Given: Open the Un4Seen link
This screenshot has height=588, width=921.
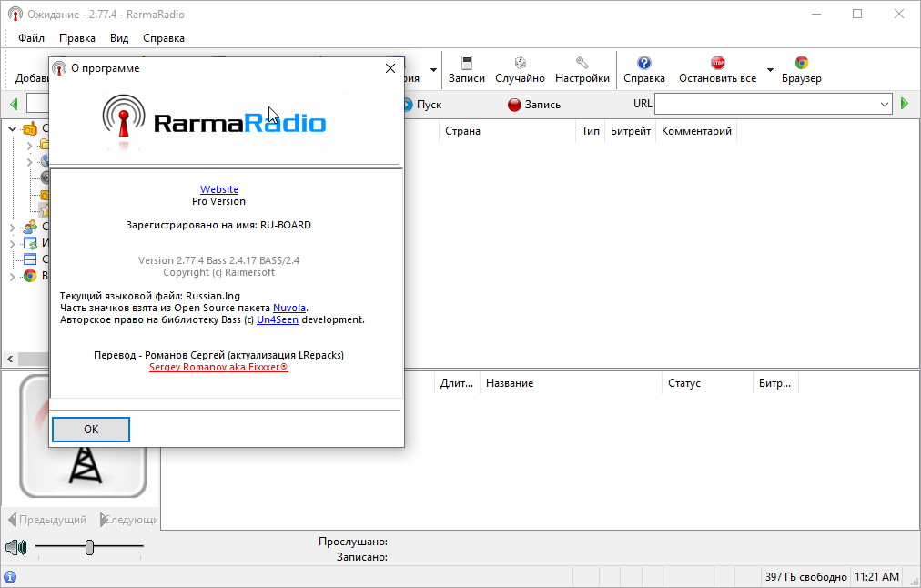Looking at the screenshot, I should coord(278,319).
